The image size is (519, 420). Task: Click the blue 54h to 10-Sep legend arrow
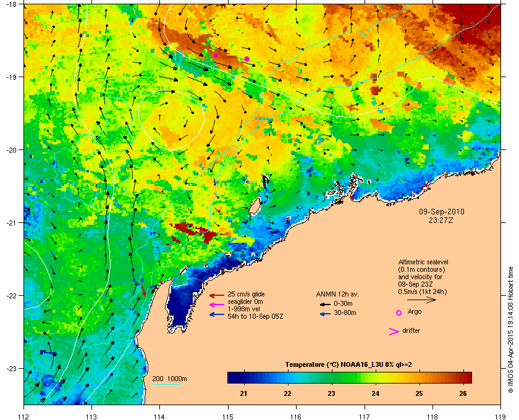coord(217,314)
